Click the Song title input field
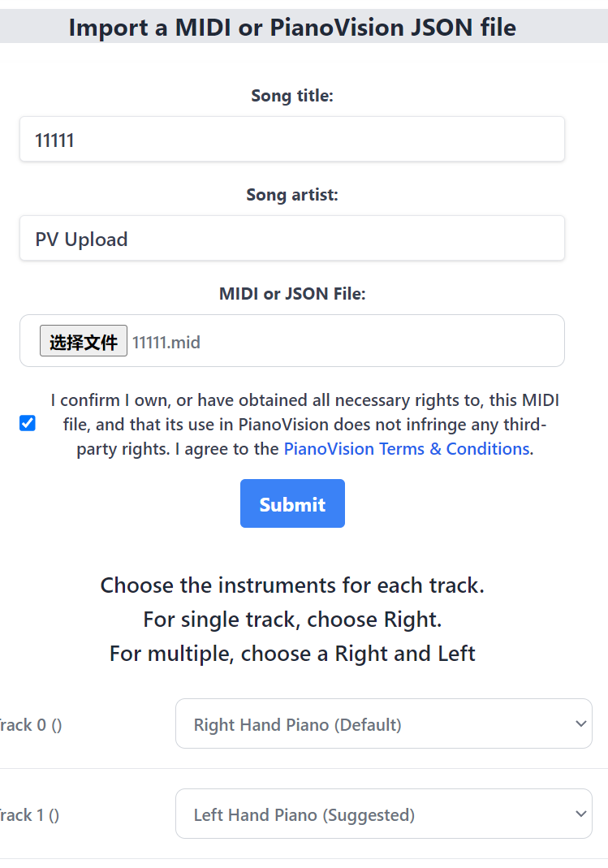The height and width of the screenshot is (868, 608). point(292,140)
